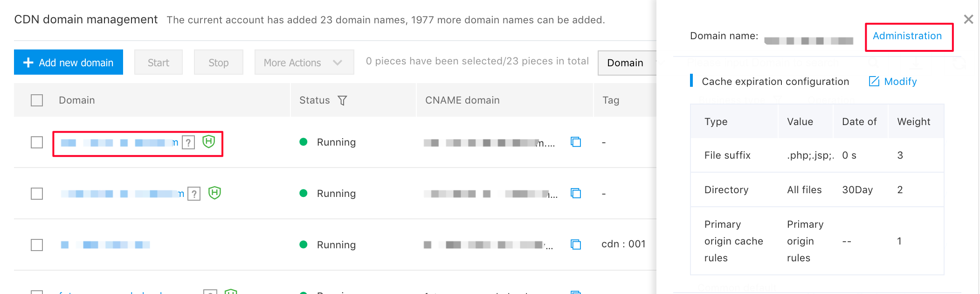Check the first domain row checkbox
The image size is (980, 294).
pos(37,142)
